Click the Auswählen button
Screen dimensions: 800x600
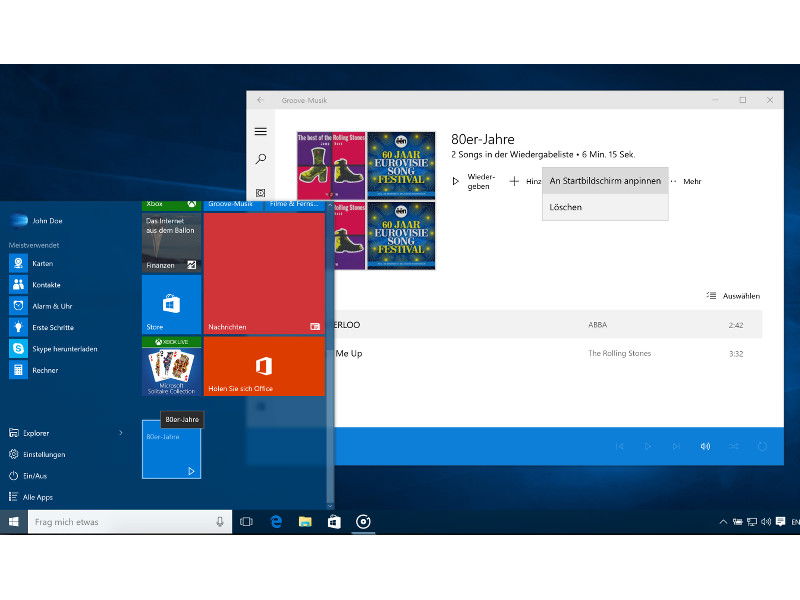pyautogui.click(x=733, y=296)
